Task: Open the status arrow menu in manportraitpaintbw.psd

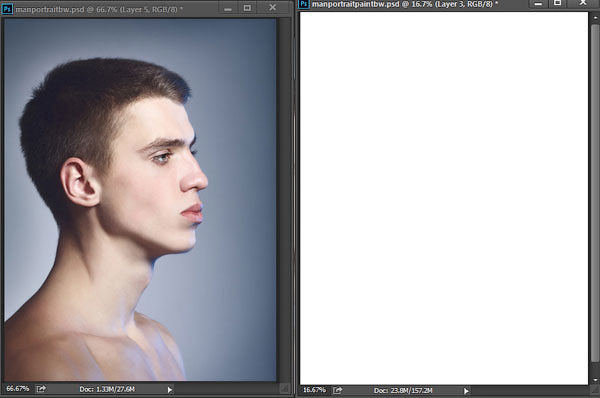Action: [466, 391]
